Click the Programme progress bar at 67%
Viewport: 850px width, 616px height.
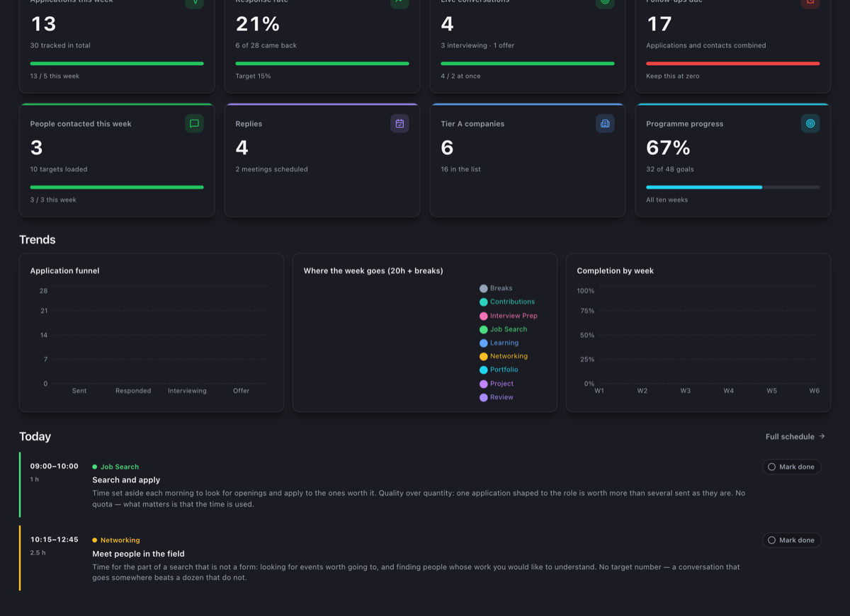[732, 187]
